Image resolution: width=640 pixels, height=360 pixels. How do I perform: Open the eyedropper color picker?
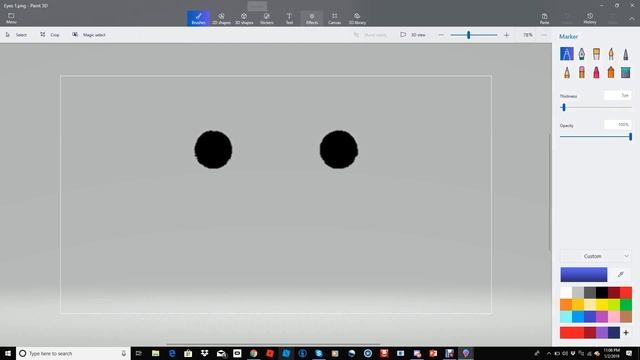click(x=620, y=275)
